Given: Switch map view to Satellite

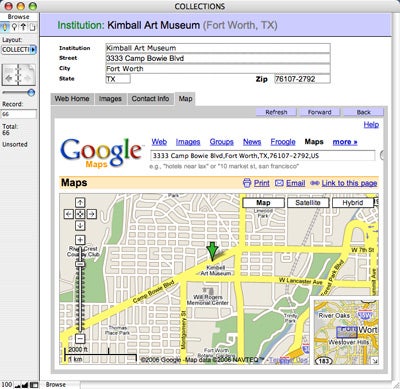Looking at the screenshot, I should (308, 203).
